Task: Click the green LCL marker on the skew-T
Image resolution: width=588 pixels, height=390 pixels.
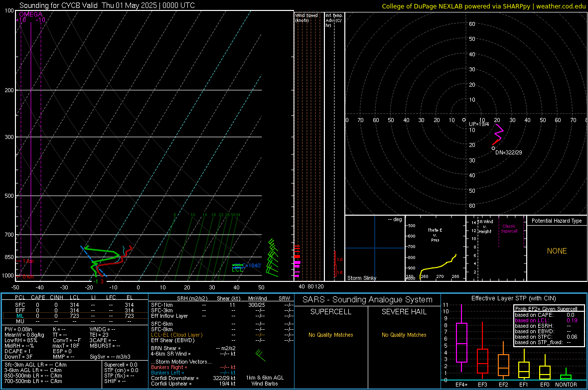Action: [x=237, y=269]
